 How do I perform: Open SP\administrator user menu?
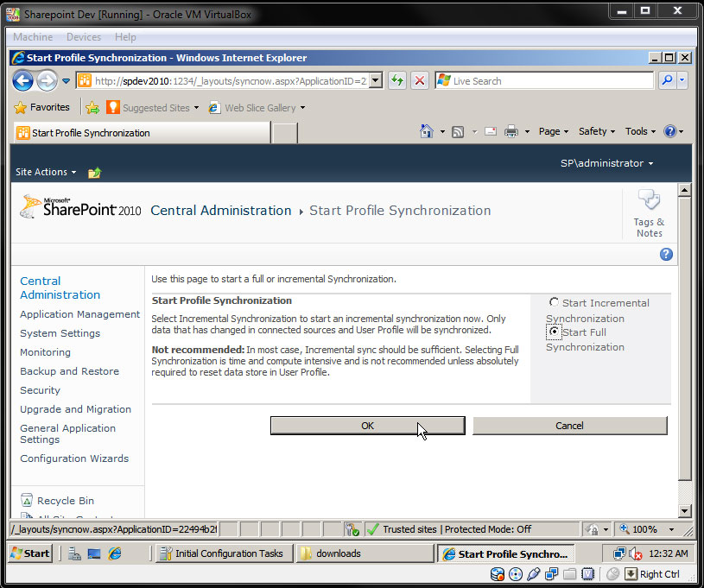(606, 163)
